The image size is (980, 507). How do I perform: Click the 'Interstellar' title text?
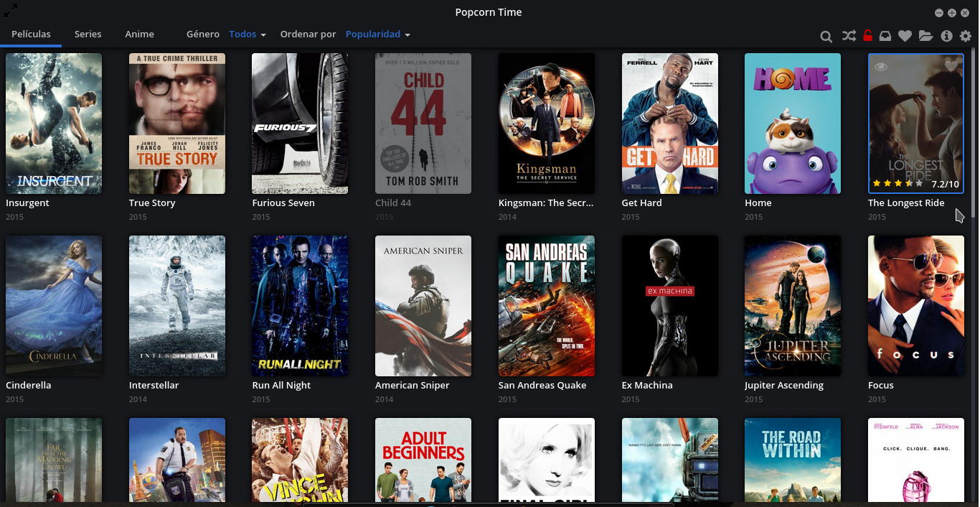(x=154, y=386)
